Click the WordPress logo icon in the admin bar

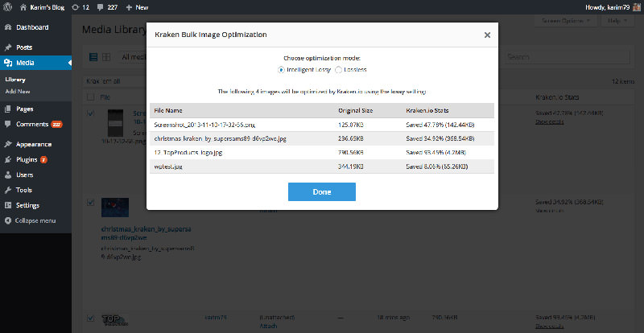click(x=7, y=7)
